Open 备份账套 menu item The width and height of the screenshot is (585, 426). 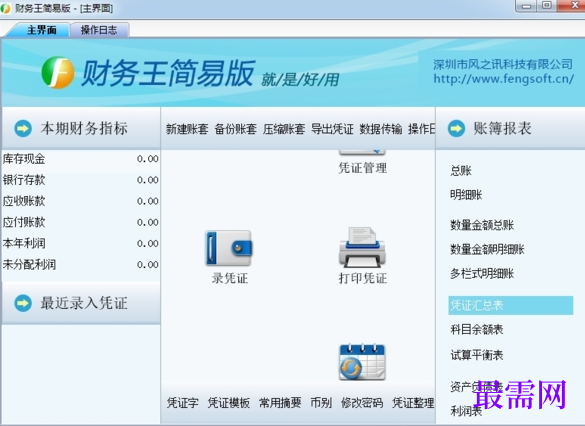pyautogui.click(x=235, y=129)
